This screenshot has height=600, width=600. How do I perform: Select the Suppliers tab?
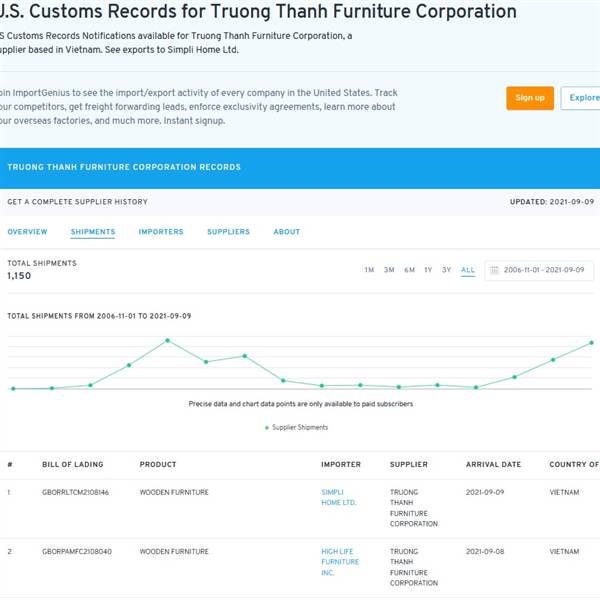pyautogui.click(x=228, y=232)
